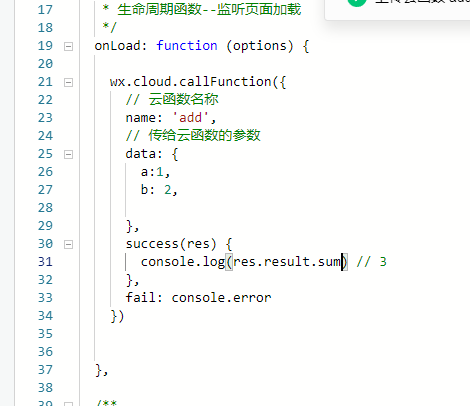
Task: Collapse the success(res) block fold marker
Action: (68, 244)
